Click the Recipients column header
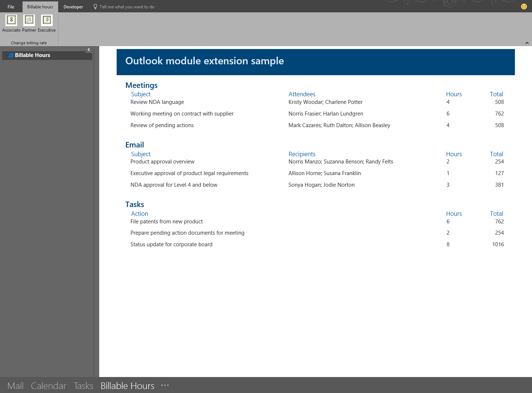The image size is (532, 393). pyautogui.click(x=302, y=154)
